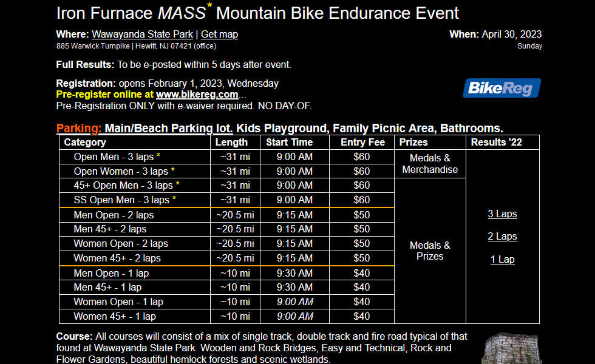Viewport: 595px width, 364px height.
Task: Select the Men Open - 2 laps row
Action: tap(226, 215)
